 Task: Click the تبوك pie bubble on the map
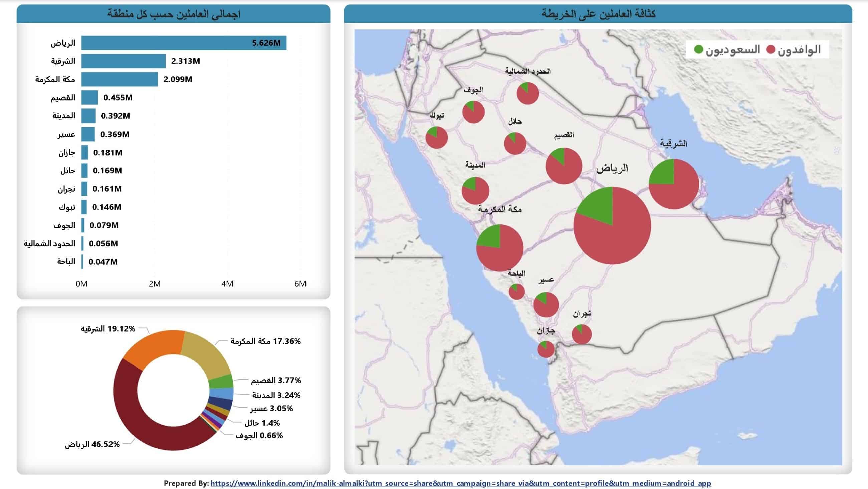coord(437,138)
